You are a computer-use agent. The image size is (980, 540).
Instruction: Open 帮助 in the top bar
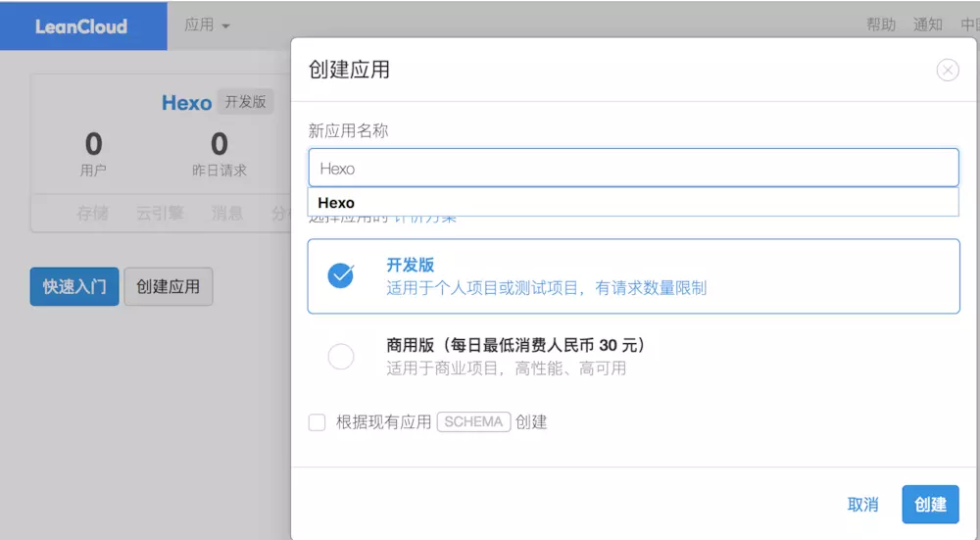click(881, 25)
